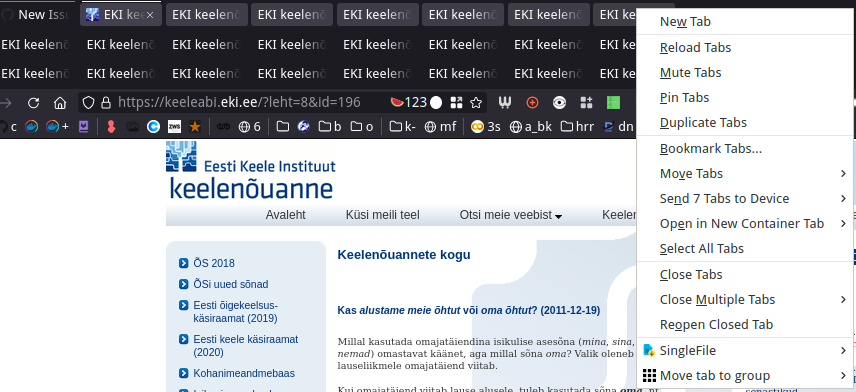Open Eesti õigekeelsuskäsiraamat (2019) link
Viewport: 856px width, 392px height.
[x=235, y=312]
